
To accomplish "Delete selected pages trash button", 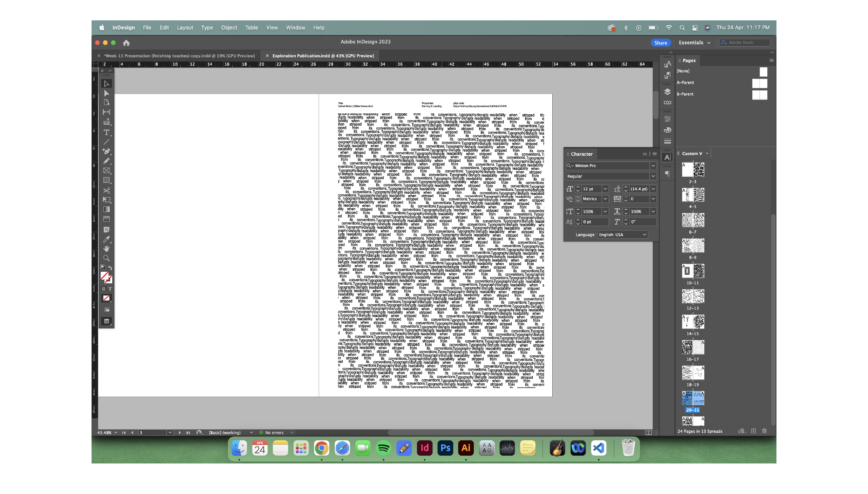I will (764, 431).
